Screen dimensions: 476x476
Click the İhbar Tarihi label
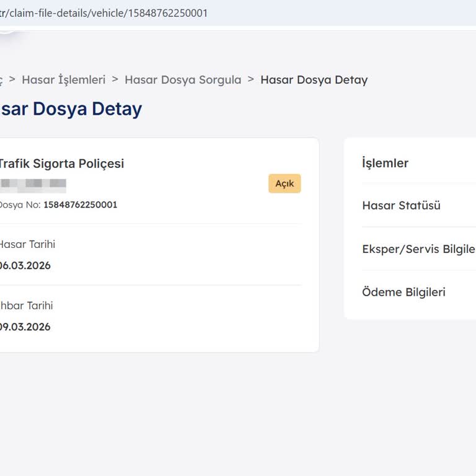tap(26, 306)
